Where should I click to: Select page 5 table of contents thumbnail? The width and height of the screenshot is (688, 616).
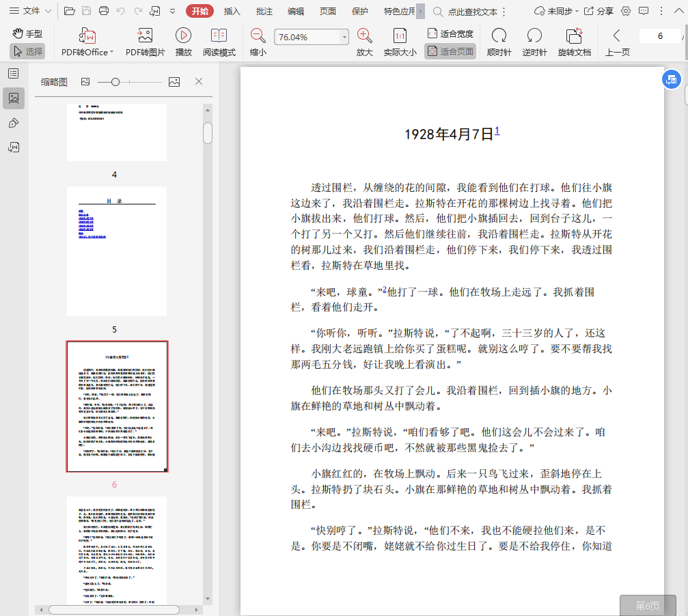tap(117, 251)
